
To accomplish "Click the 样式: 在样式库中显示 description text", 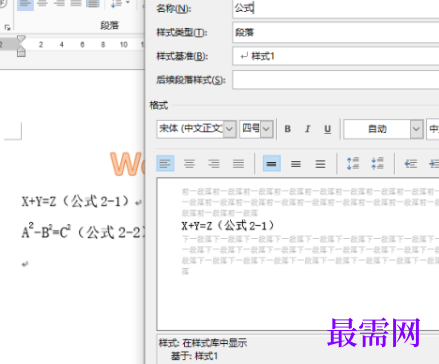I will (x=203, y=343).
